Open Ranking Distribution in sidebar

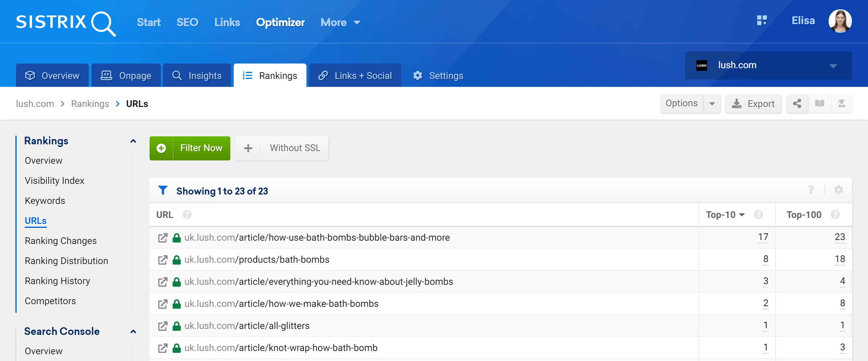66,261
